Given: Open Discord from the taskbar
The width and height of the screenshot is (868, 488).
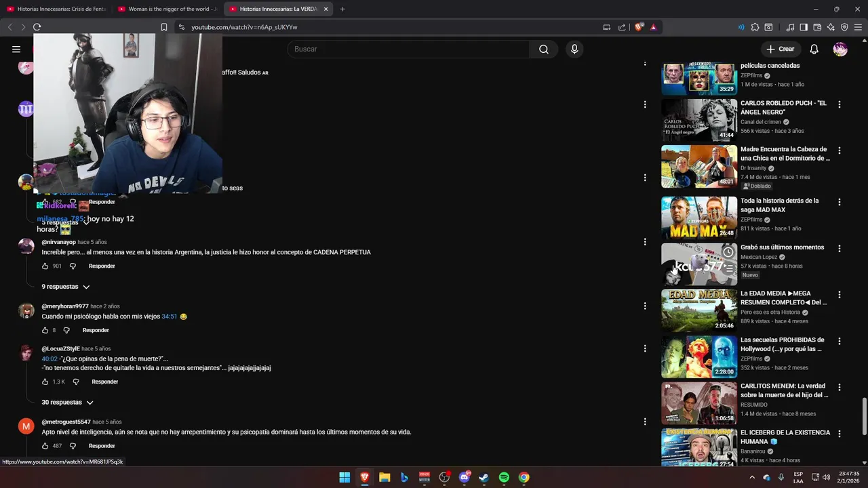Looking at the screenshot, I should click(x=465, y=477).
